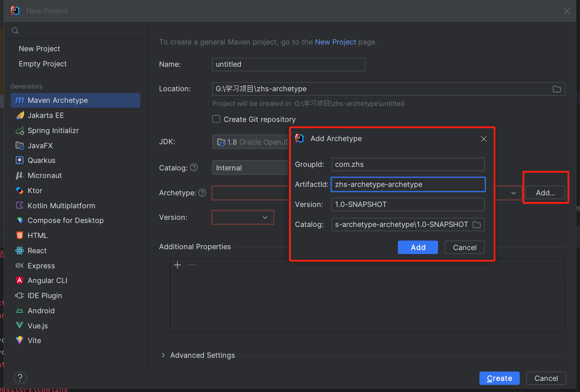Browse for catalog folder in Add Archetype dialog
This screenshot has height=392, width=580.
tap(476, 225)
